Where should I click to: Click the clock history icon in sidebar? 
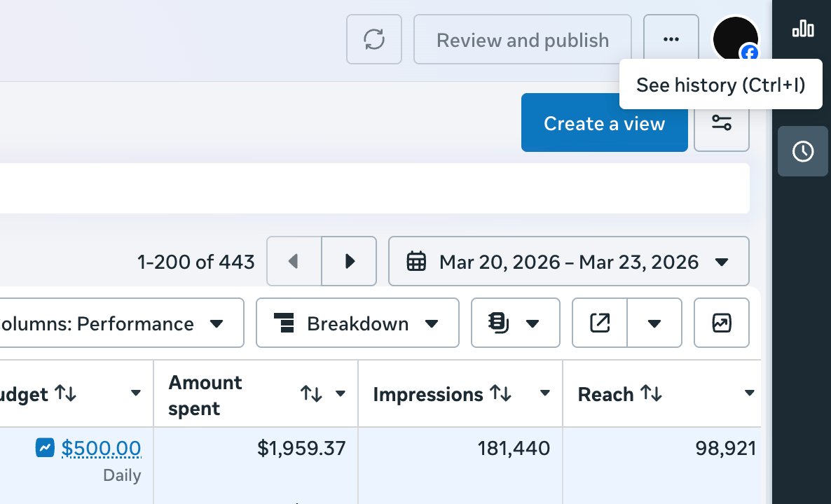tap(802, 151)
